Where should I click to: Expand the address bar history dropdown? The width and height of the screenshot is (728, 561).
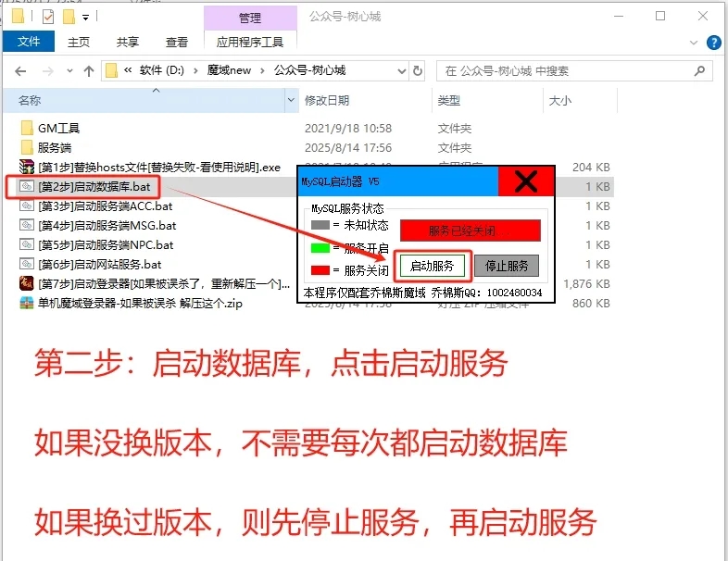[x=402, y=71]
